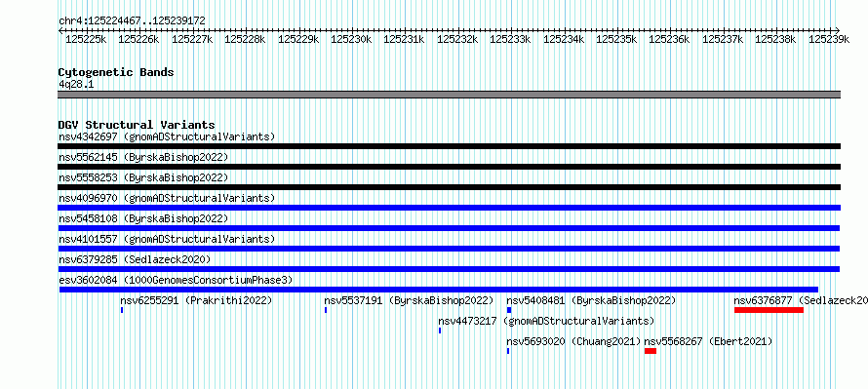This screenshot has height=389, width=868.
Task: Select the blue bar under nsv4096970
Action: (x=449, y=208)
